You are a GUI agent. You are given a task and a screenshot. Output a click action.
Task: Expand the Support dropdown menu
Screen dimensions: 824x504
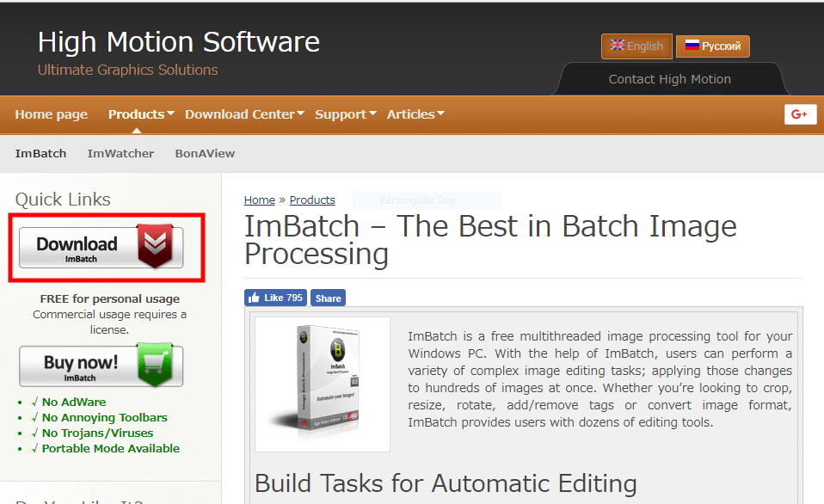pos(346,114)
